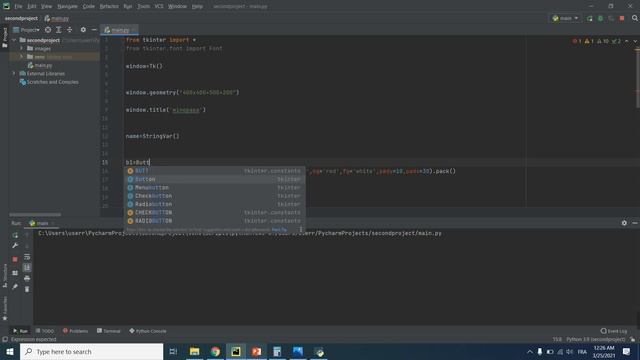Open the Python Console tool window
Viewport: 640px width, 360px height.
tap(148, 331)
